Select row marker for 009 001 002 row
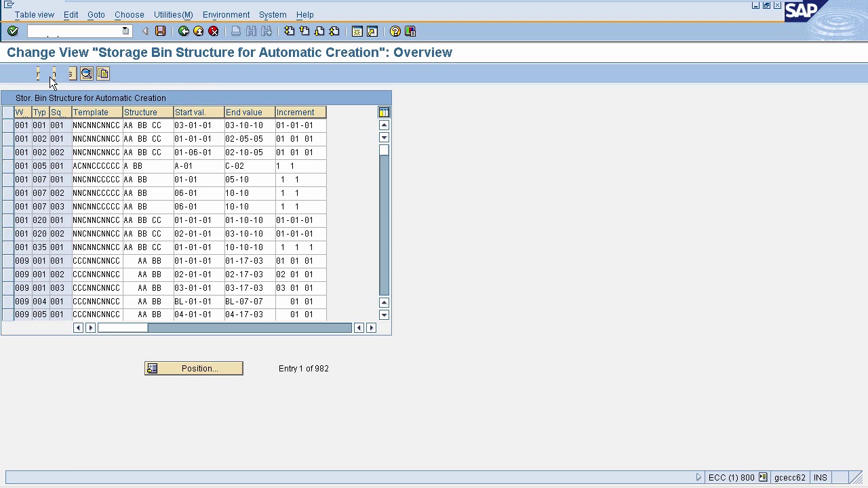 [x=7, y=274]
